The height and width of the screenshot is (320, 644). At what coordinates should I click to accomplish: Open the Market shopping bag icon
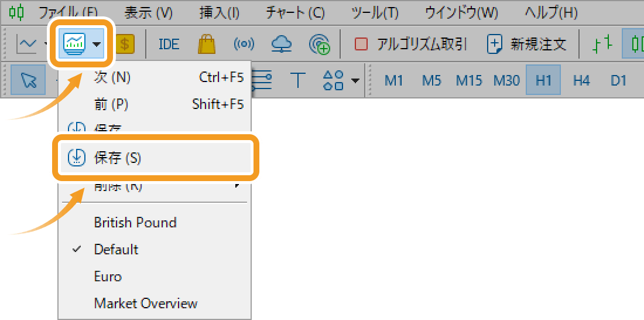[x=206, y=44]
